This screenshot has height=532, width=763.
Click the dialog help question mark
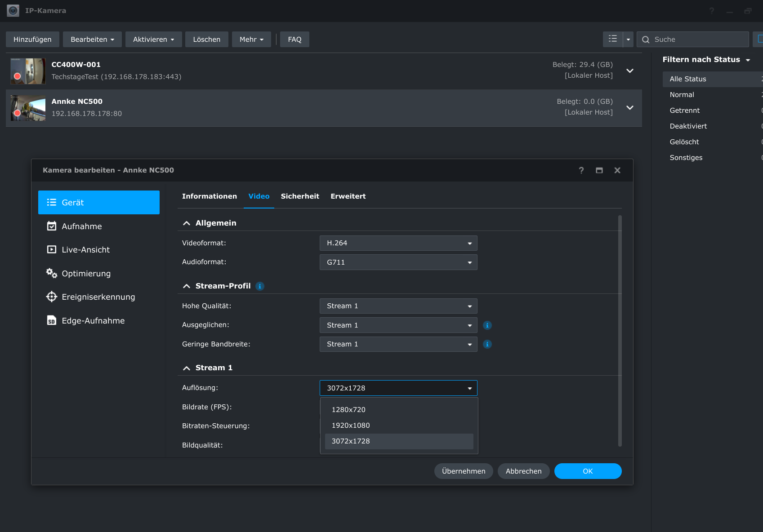pos(581,170)
